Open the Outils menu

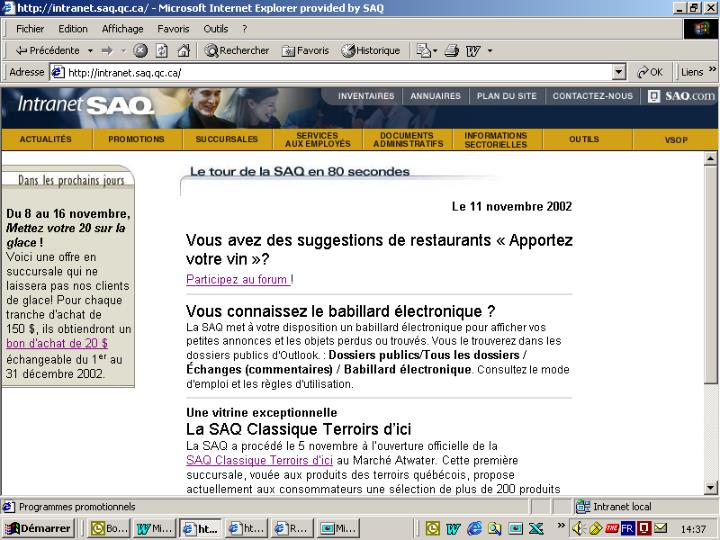click(x=215, y=29)
